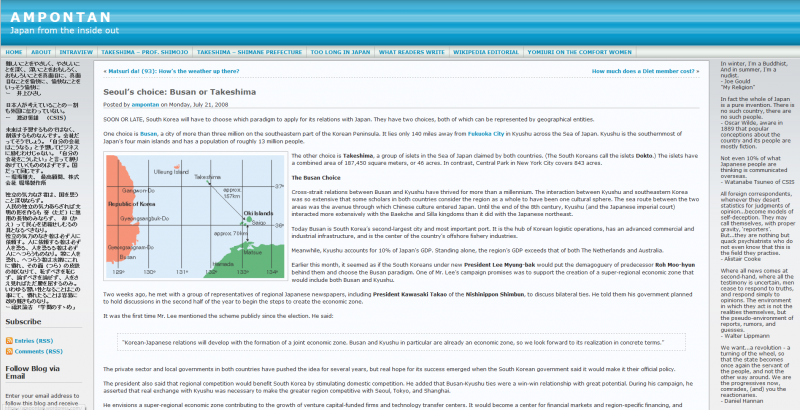Open the HOME navigation tab

pos(13,51)
